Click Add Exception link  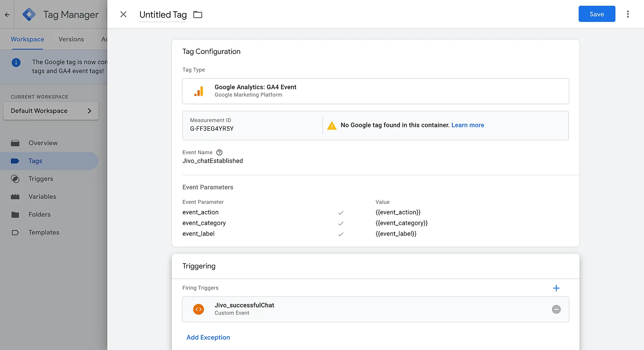pyautogui.click(x=208, y=337)
